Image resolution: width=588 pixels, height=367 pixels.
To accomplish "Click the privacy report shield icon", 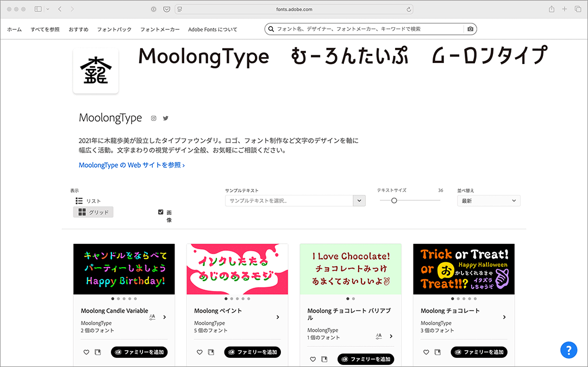I will [154, 9].
